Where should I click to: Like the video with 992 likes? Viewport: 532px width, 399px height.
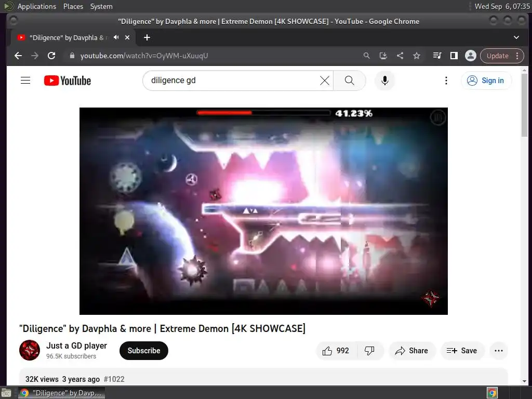(336, 351)
